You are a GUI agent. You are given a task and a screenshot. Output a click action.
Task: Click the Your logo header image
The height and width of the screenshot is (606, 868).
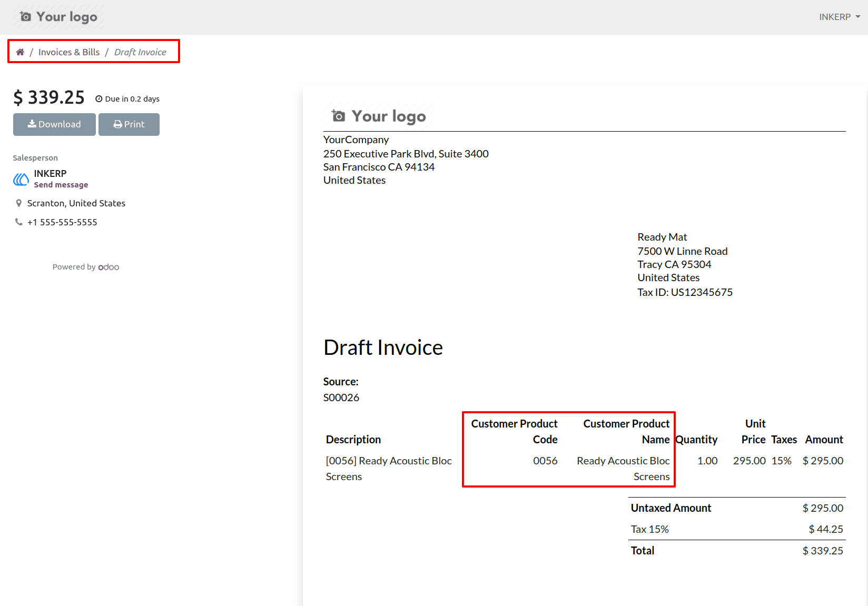pyautogui.click(x=58, y=17)
